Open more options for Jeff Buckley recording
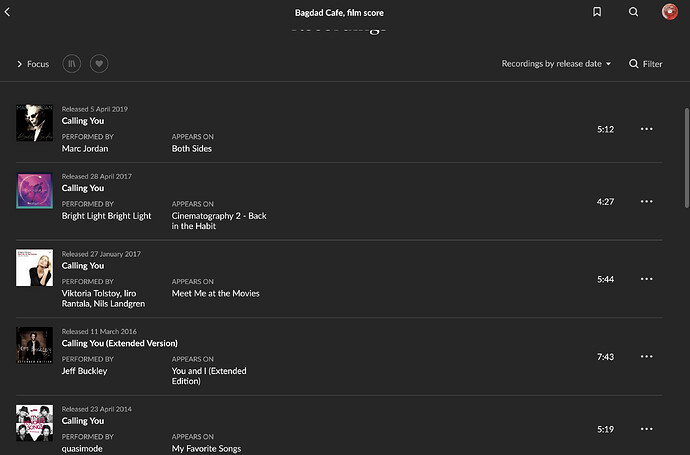Image resolution: width=690 pixels, height=455 pixels. click(646, 356)
